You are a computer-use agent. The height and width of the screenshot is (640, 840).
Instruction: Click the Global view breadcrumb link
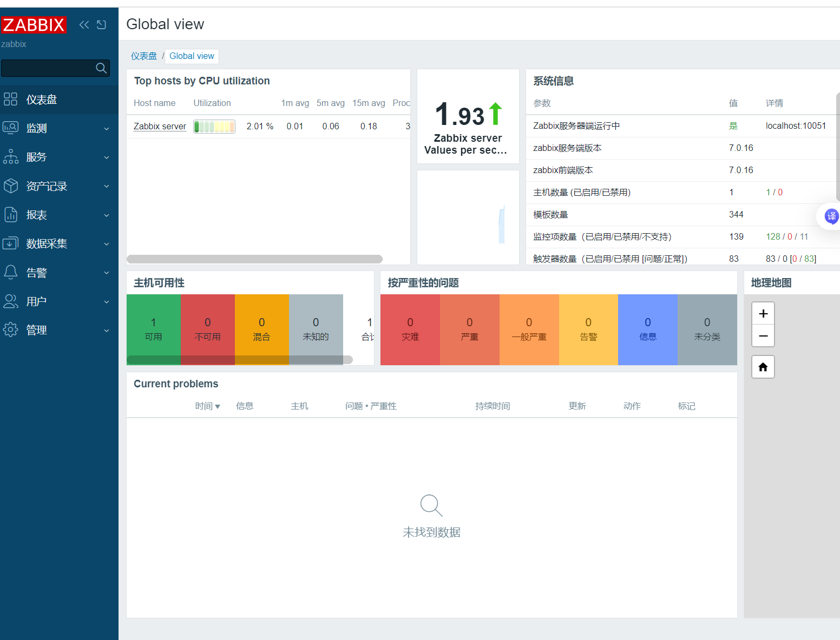(x=192, y=56)
